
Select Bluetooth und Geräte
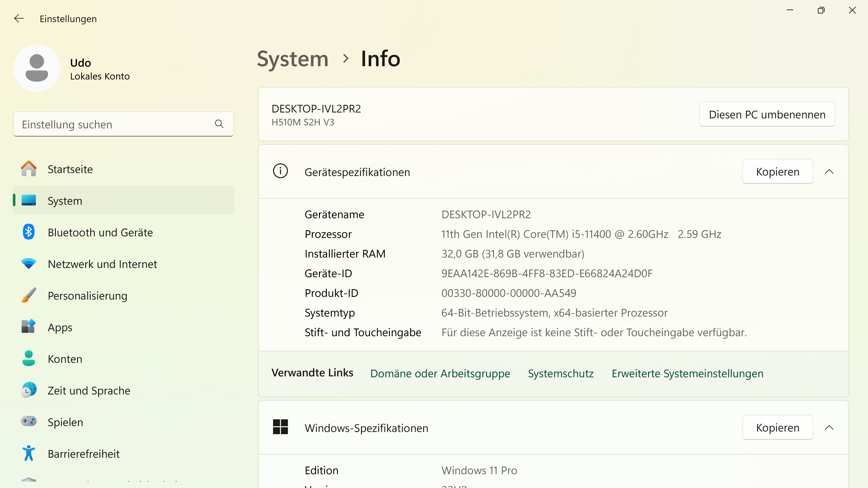click(123, 232)
